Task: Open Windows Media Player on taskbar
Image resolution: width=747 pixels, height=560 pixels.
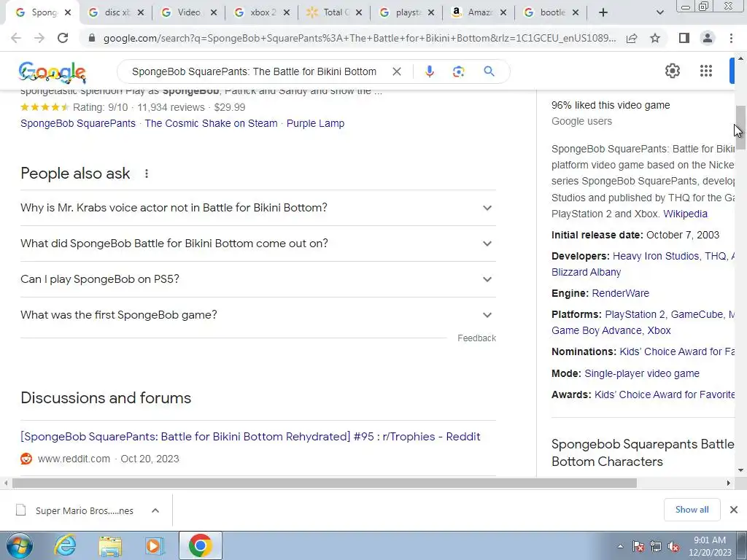Action: point(155,545)
